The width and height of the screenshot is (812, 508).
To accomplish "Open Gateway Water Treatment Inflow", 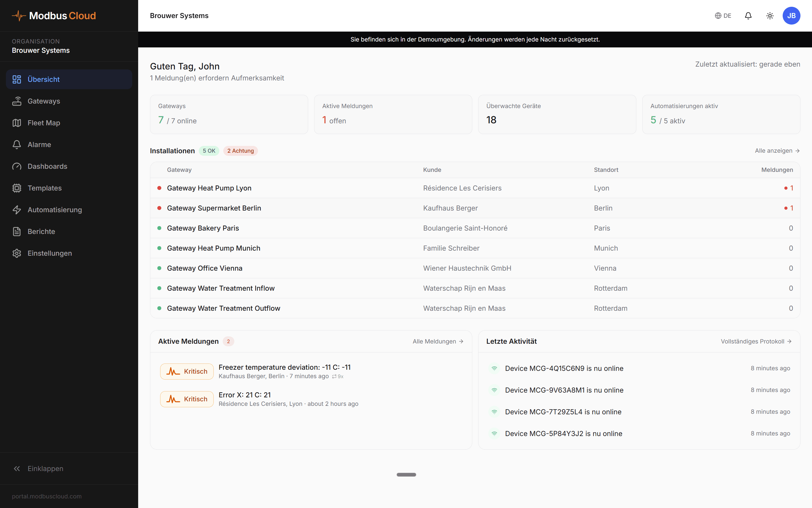I will tap(475, 288).
